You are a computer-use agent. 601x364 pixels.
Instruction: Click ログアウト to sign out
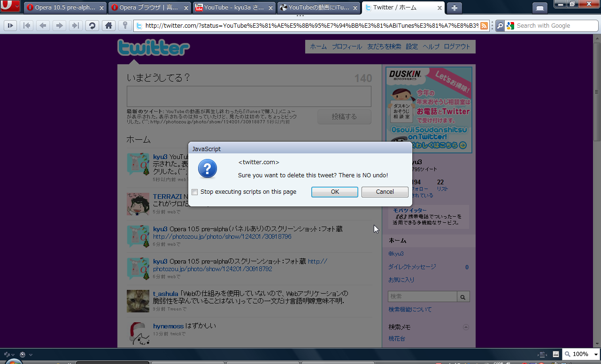coord(457,46)
